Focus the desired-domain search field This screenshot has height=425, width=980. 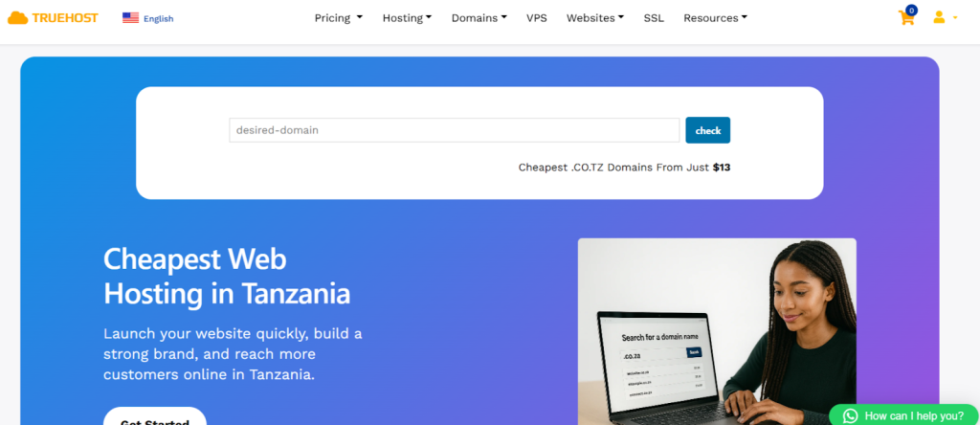coord(455,130)
